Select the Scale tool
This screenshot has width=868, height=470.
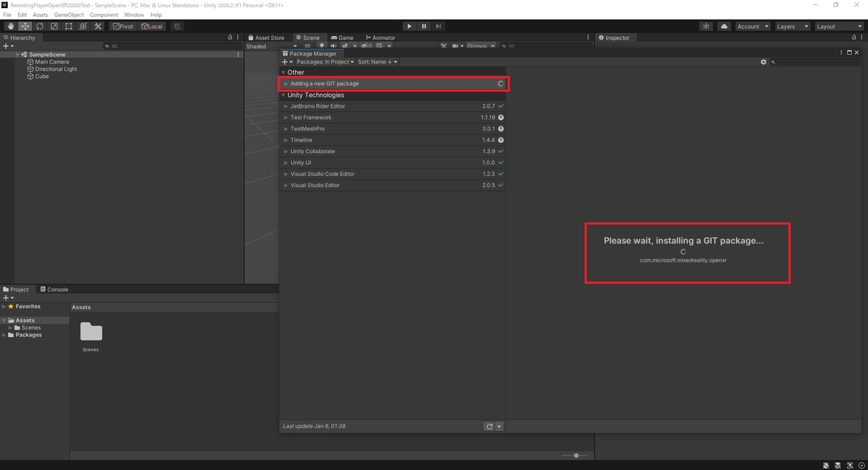[x=54, y=26]
